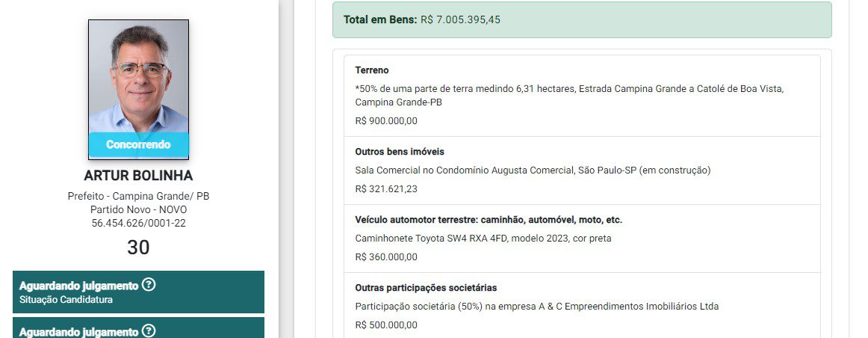Select the candidate name ARTUR BOLINHA
The image size is (868, 338).
[x=138, y=176]
